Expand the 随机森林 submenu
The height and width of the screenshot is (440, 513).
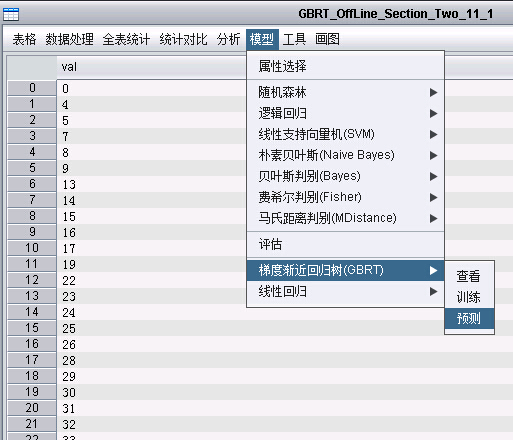point(345,92)
